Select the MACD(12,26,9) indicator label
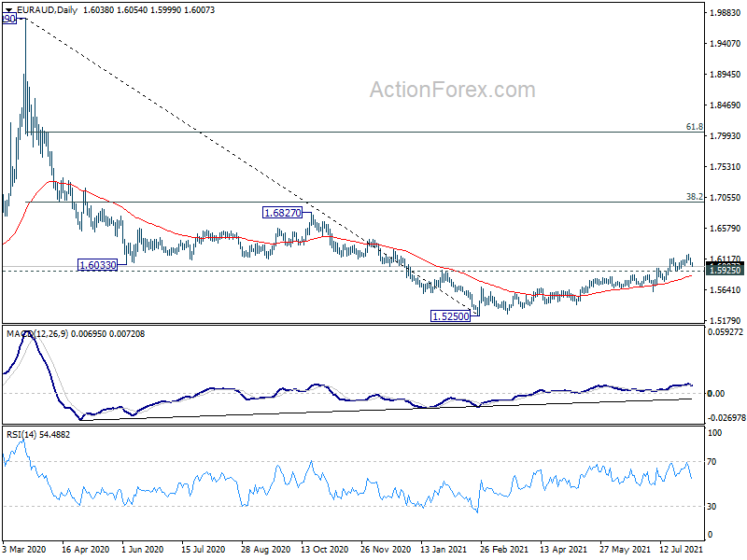Viewport: 747px width, 560px height. [37, 334]
